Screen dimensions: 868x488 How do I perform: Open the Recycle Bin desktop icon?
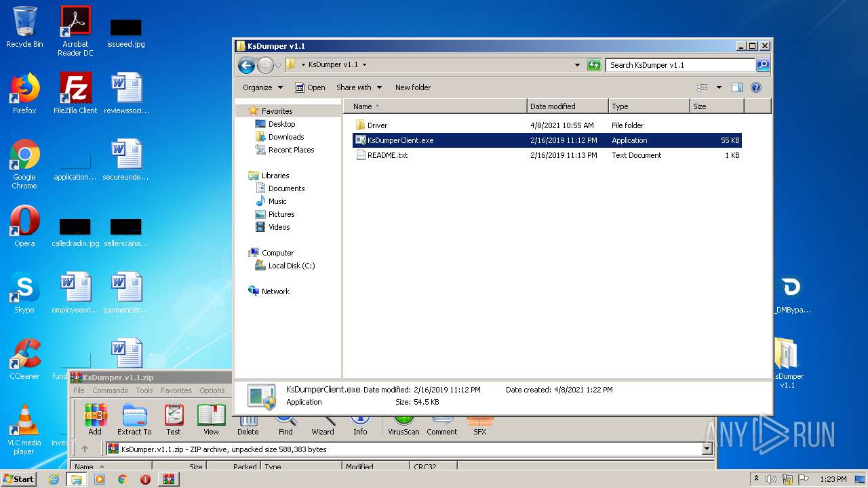coord(24,27)
